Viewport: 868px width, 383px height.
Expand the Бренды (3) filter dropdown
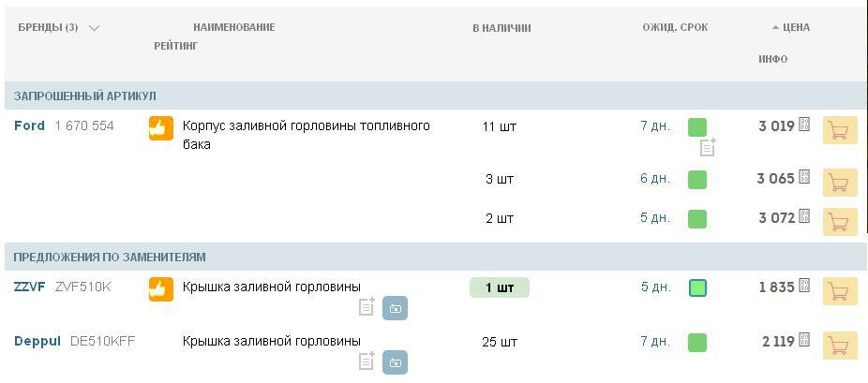pos(94,28)
